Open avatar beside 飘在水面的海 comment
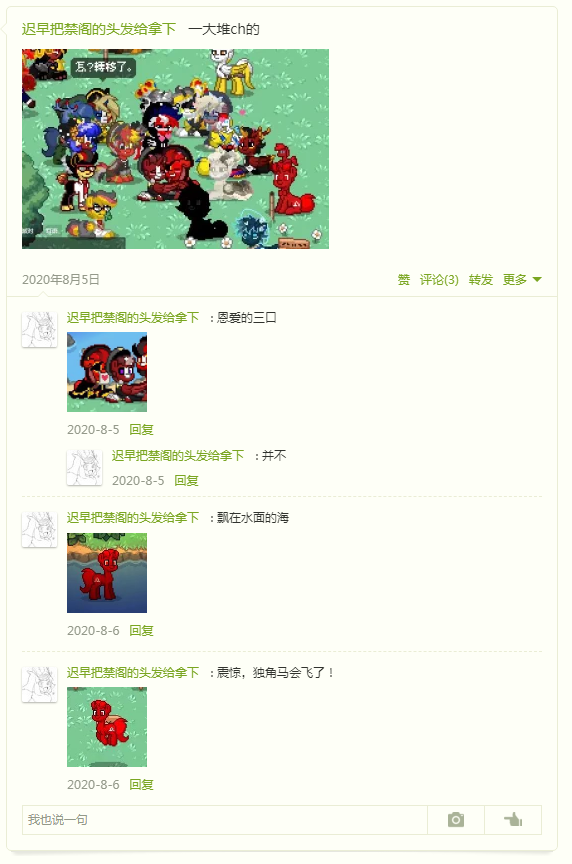This screenshot has height=864, width=572. 39,530
